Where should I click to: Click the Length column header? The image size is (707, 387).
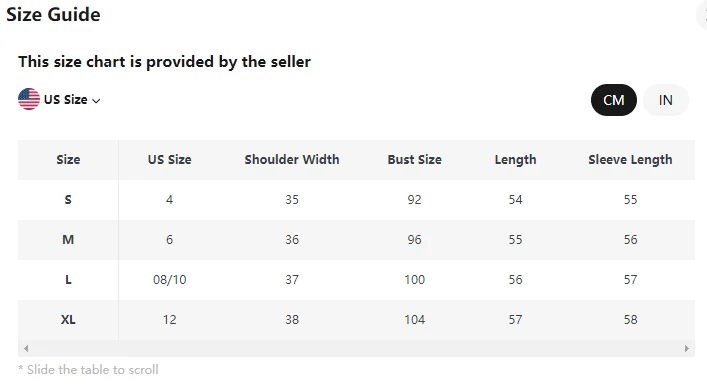515,160
